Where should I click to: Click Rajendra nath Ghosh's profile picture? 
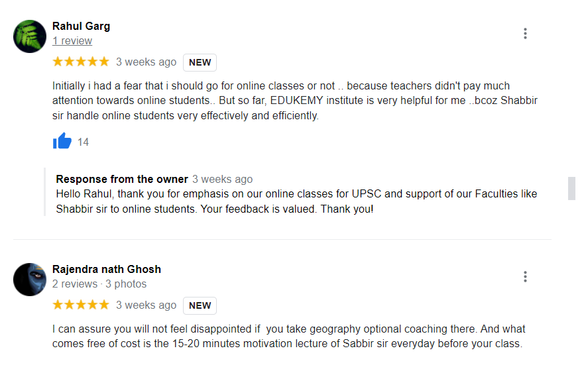click(30, 280)
